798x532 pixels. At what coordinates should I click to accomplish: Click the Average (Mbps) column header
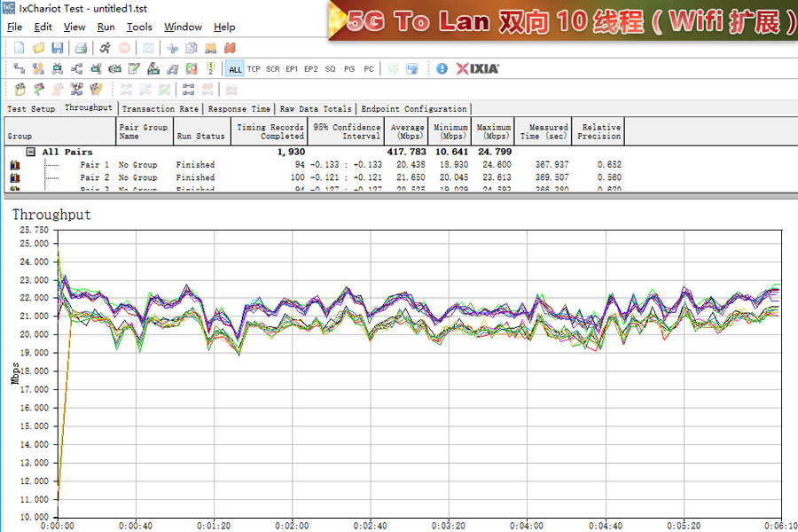(408, 131)
